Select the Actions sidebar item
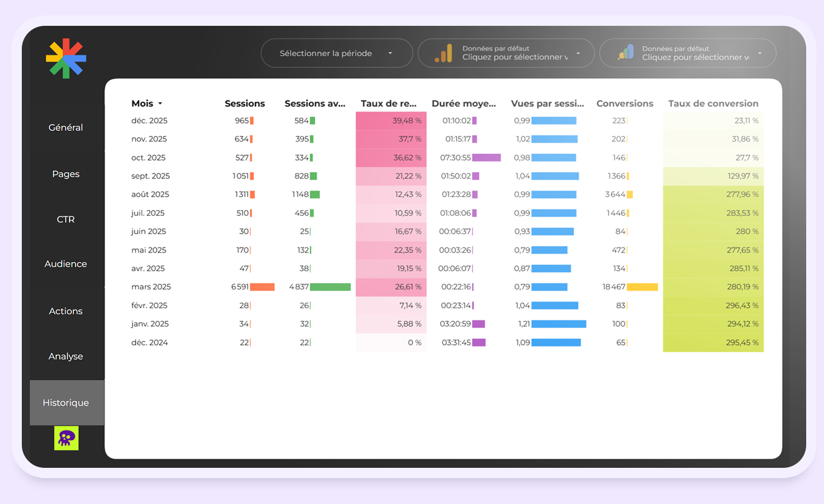This screenshot has height=504, width=824. coord(65,311)
